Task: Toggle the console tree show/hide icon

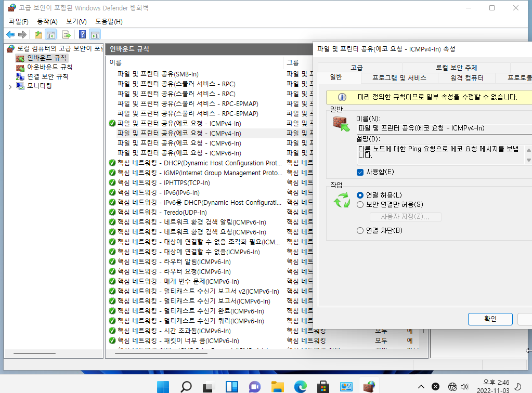Action: pyautogui.click(x=51, y=34)
